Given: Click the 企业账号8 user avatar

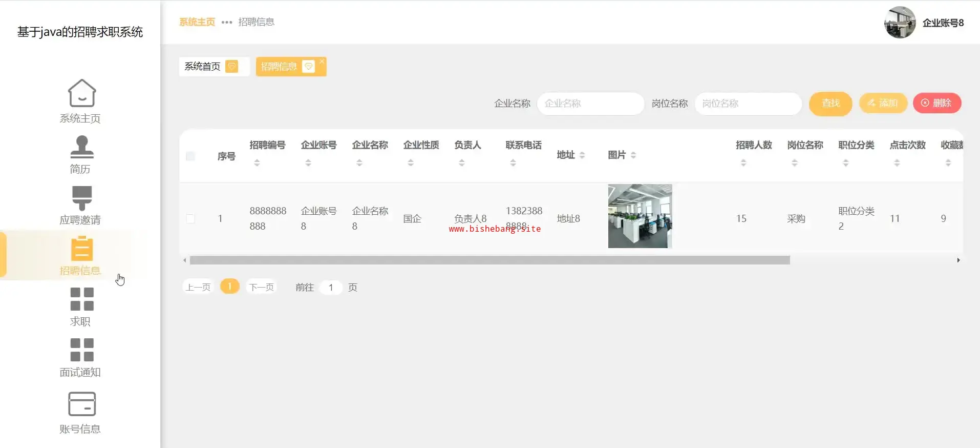Looking at the screenshot, I should (x=900, y=23).
